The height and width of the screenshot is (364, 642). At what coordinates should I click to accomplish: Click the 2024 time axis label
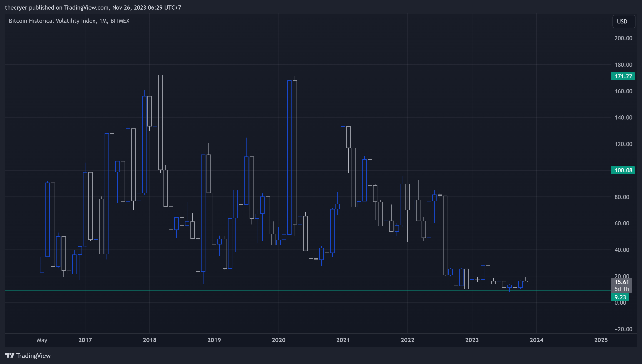click(x=537, y=340)
